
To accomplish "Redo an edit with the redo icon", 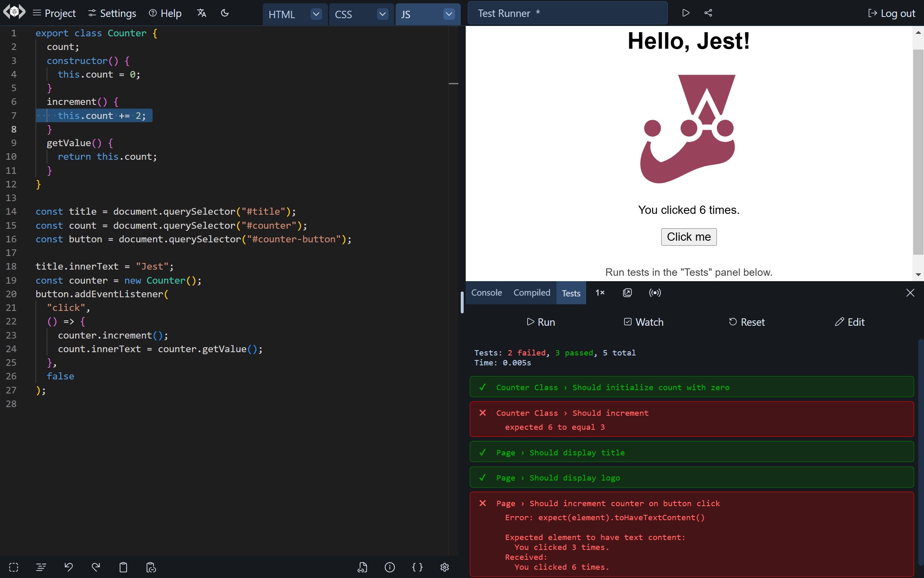I will (x=96, y=567).
